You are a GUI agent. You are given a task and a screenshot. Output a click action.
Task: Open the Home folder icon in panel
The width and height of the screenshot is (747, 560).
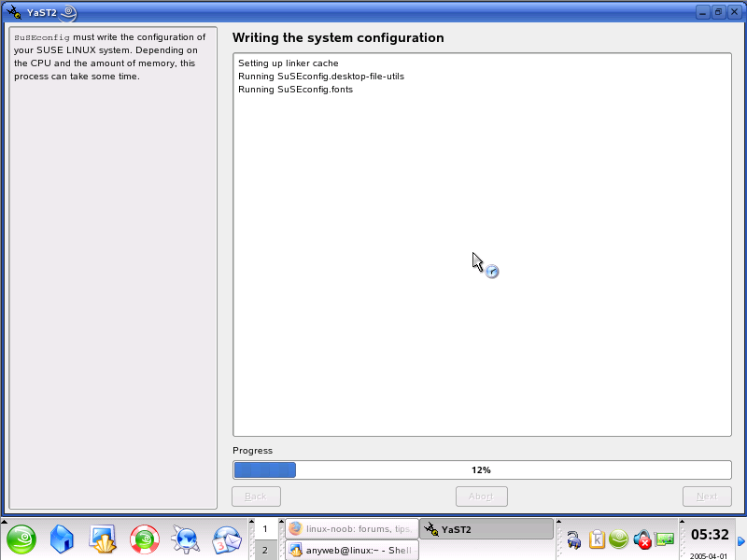point(62,539)
